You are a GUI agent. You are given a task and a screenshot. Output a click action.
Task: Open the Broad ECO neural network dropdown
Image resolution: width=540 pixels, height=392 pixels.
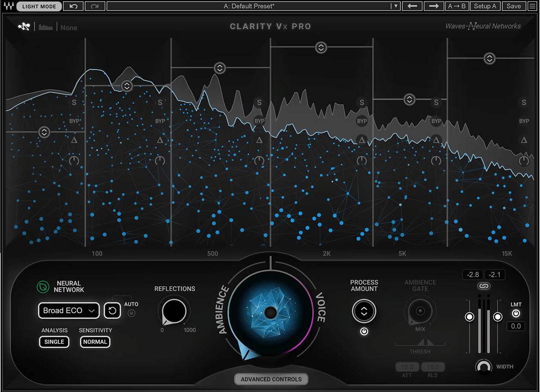coord(68,311)
